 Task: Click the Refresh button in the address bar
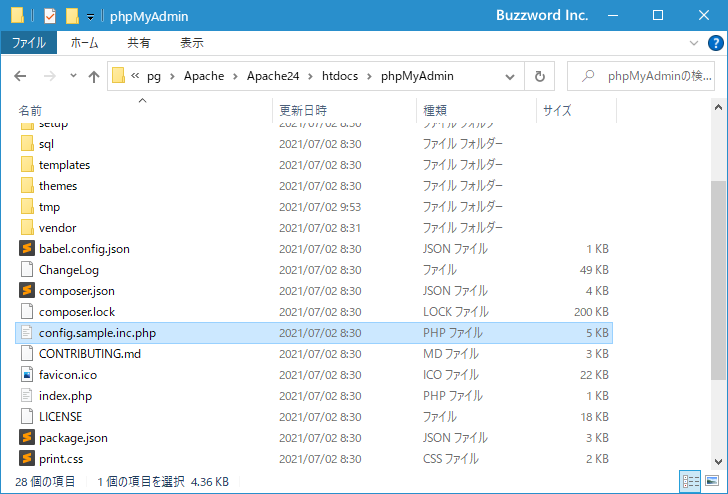[x=540, y=76]
